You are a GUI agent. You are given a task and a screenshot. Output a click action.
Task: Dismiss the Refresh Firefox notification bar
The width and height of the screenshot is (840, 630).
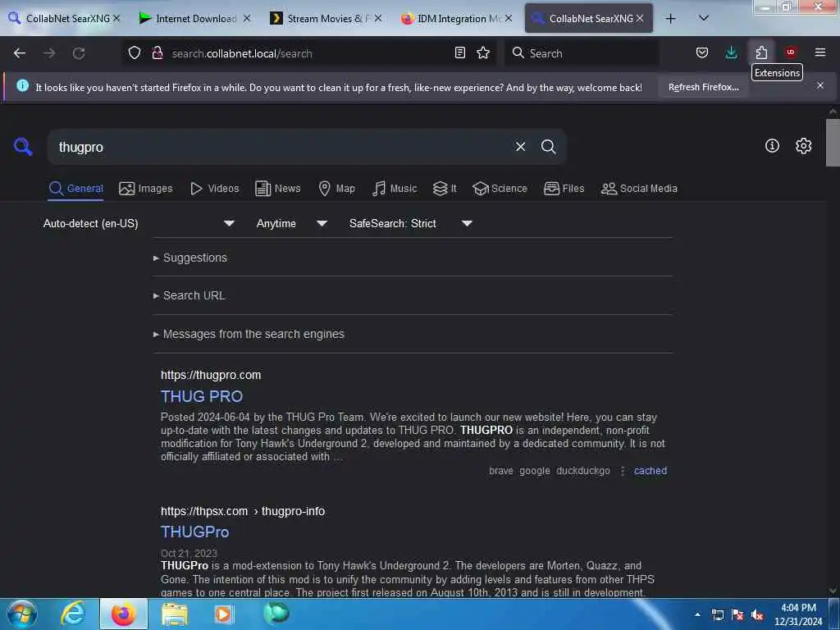pos(820,85)
